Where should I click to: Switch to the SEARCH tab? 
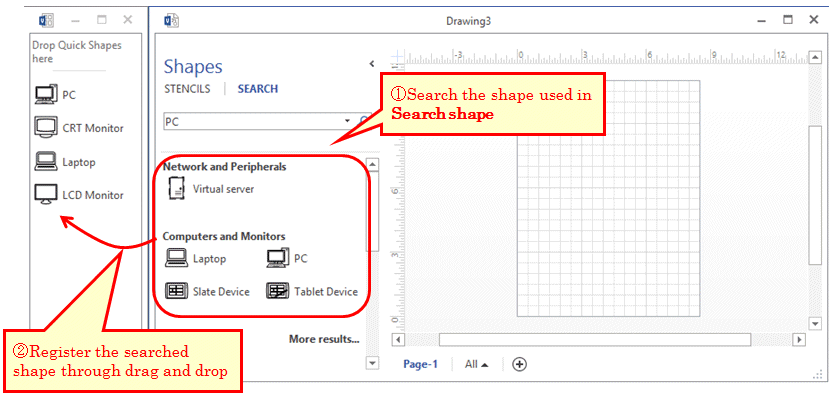[x=257, y=89]
